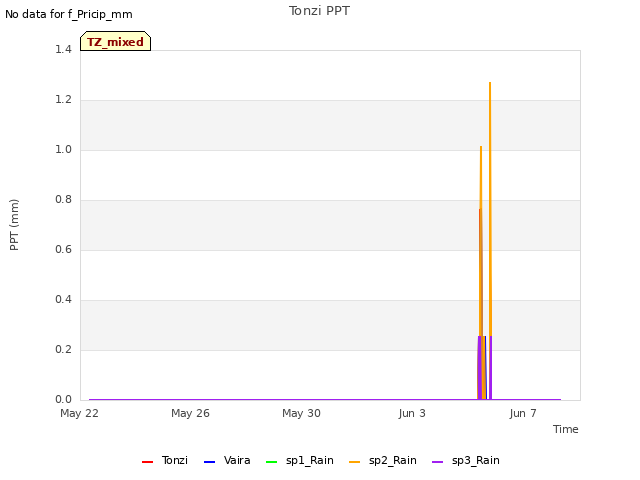Click the PPT (mm) y-axis label
640x480 pixels.
tap(14, 224)
